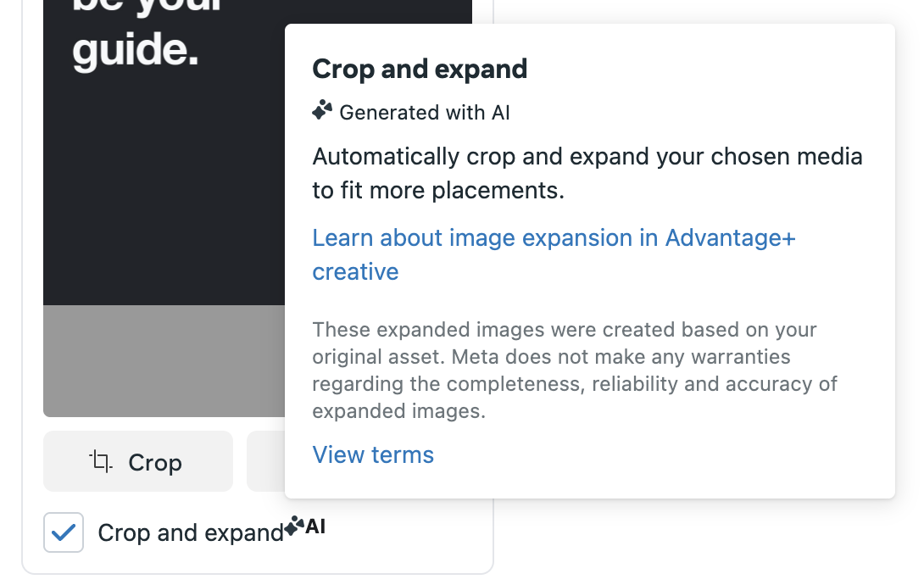The image size is (924, 585).
Task: Uncheck the Crop and expand checkbox
Action: [64, 533]
